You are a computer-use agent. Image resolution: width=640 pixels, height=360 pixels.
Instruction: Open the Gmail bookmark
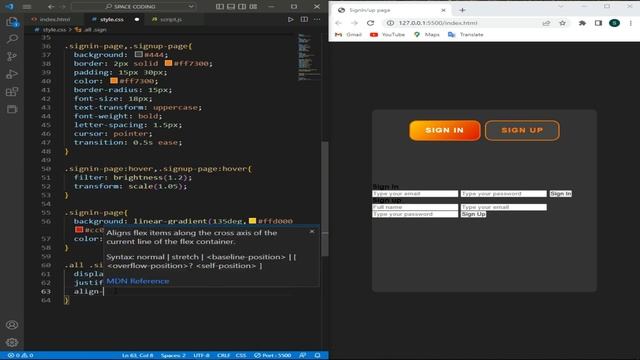(x=348, y=35)
